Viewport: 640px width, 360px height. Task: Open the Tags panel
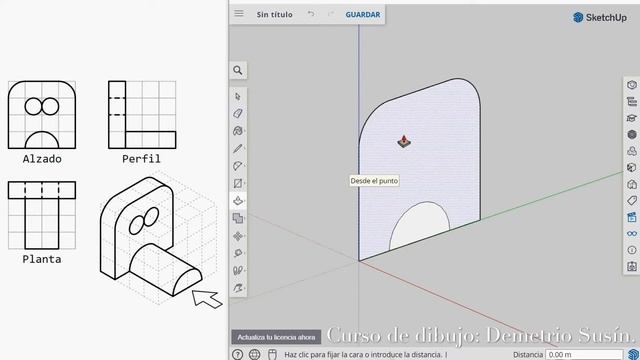(x=632, y=200)
